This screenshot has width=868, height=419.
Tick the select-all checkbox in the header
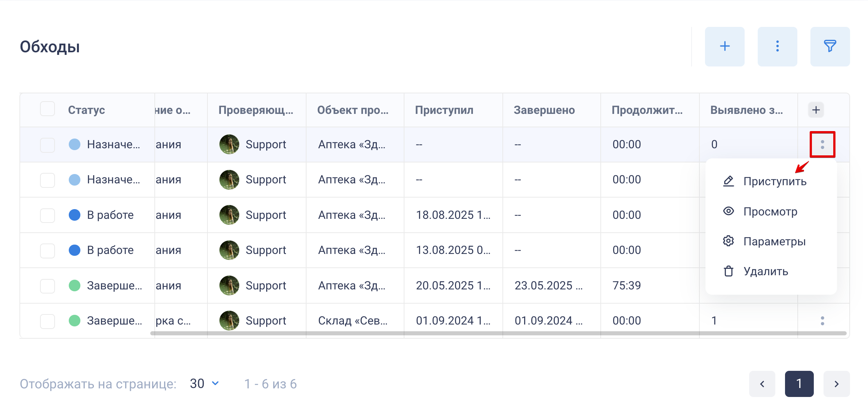[47, 109]
